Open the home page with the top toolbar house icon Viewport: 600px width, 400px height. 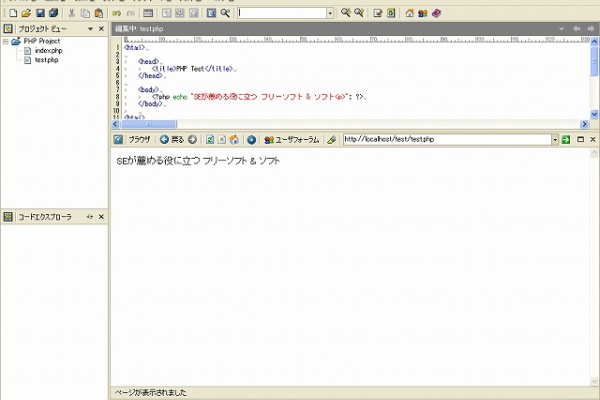click(x=409, y=13)
